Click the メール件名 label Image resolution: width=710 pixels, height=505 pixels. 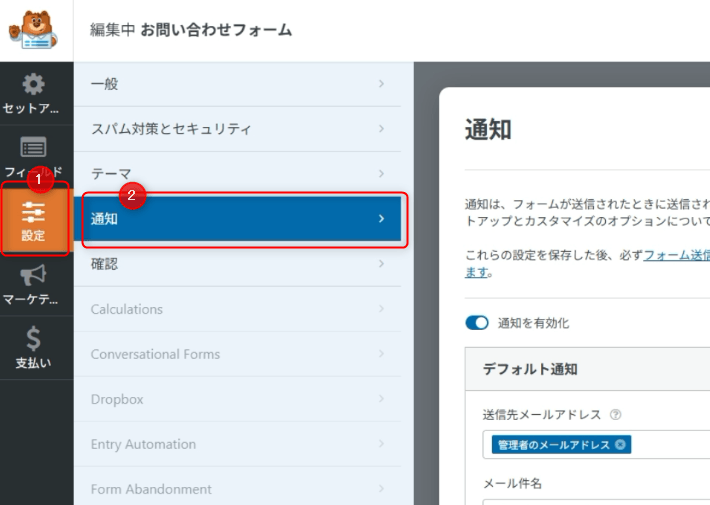[512, 483]
